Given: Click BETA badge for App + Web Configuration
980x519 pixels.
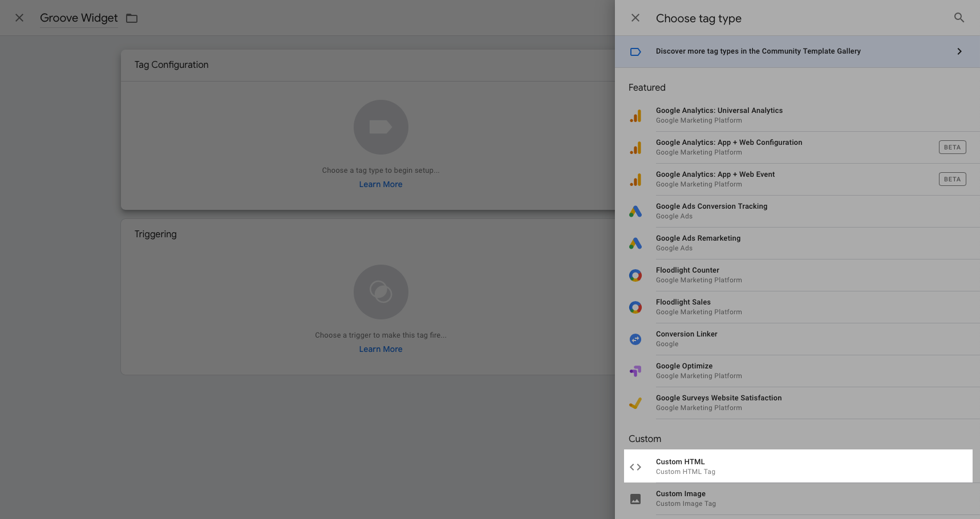Looking at the screenshot, I should tap(952, 147).
